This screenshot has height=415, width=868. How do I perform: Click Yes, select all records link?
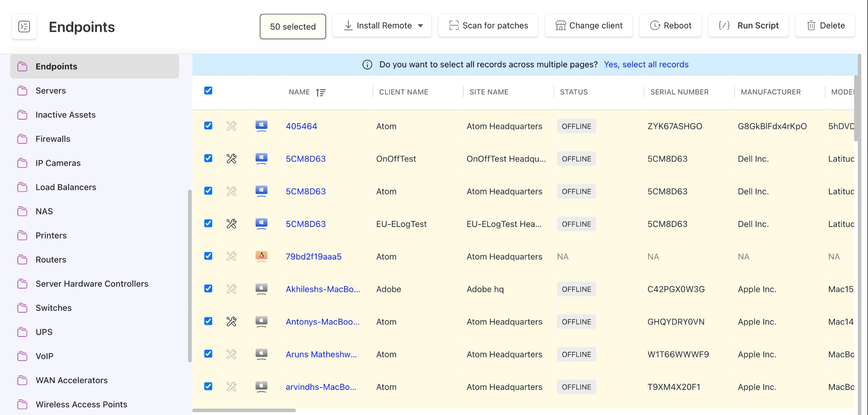tap(646, 64)
